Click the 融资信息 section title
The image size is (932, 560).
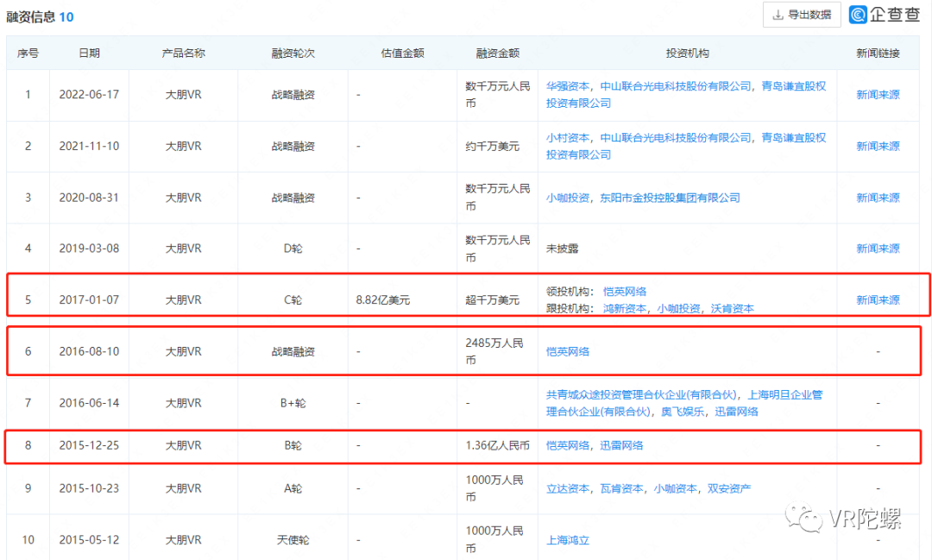tap(30, 16)
